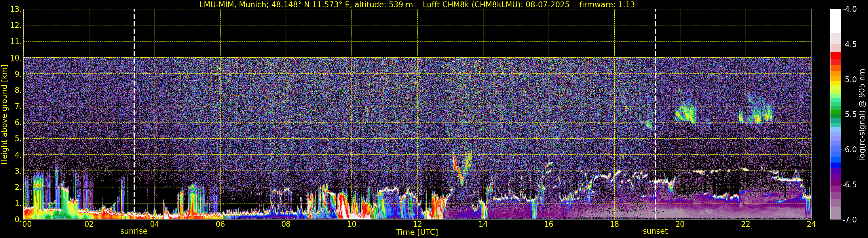Click the "Lufft CHM8k (CHM8kLMU): 08-07-2025" title text
The image size is (868, 238).
pos(496,5)
